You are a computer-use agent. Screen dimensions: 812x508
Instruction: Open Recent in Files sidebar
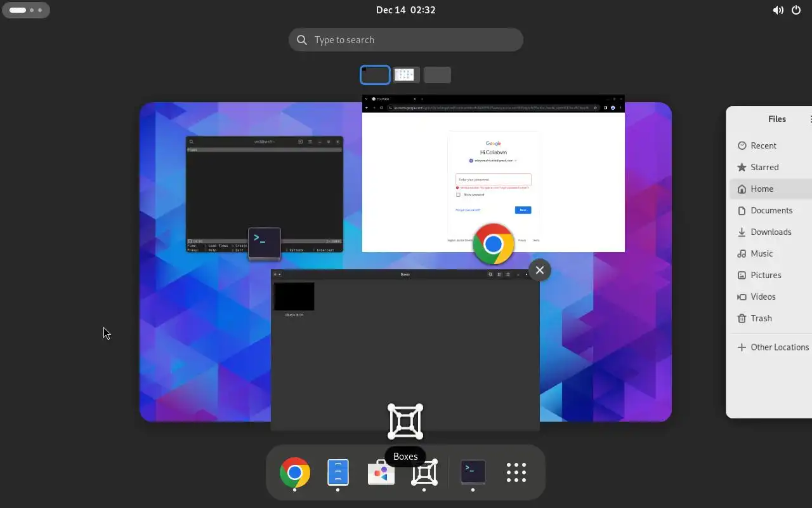click(764, 145)
